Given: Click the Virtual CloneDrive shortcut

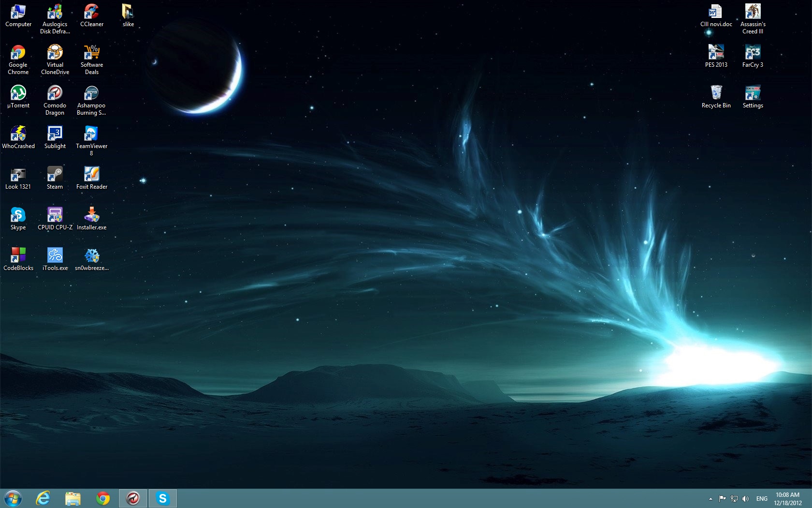Looking at the screenshot, I should (55, 60).
